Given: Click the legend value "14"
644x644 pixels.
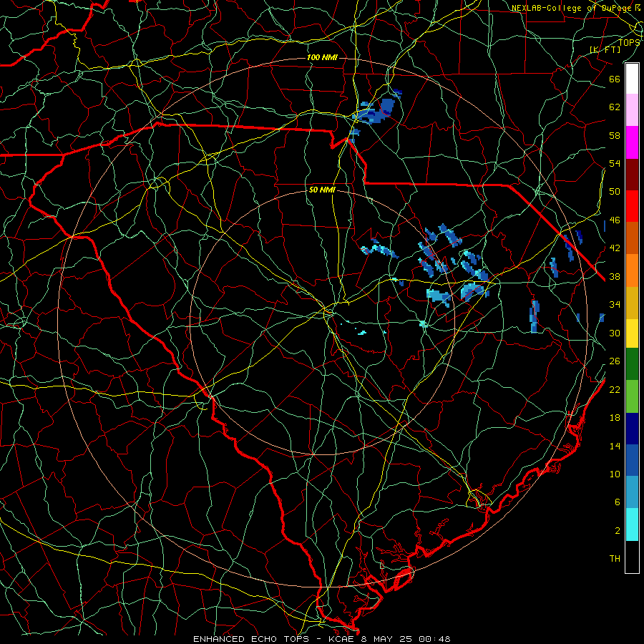Looking at the screenshot, I should click(x=615, y=446).
